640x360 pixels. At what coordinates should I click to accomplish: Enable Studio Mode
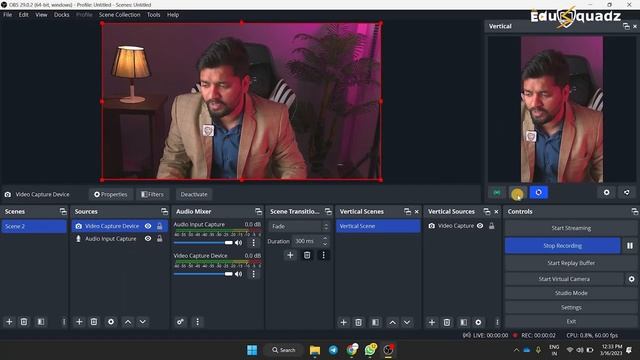(571, 293)
